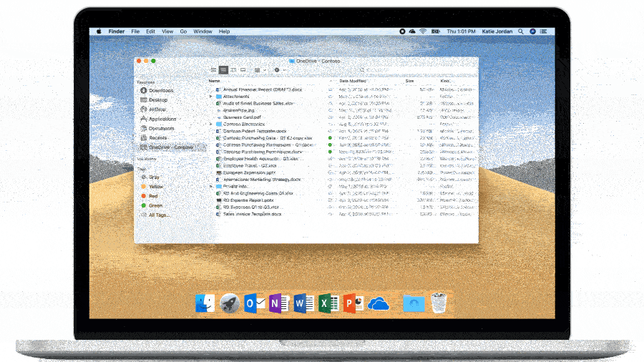Expand the Attachments folder triangle
The width and height of the screenshot is (644, 362).
pos(211,97)
